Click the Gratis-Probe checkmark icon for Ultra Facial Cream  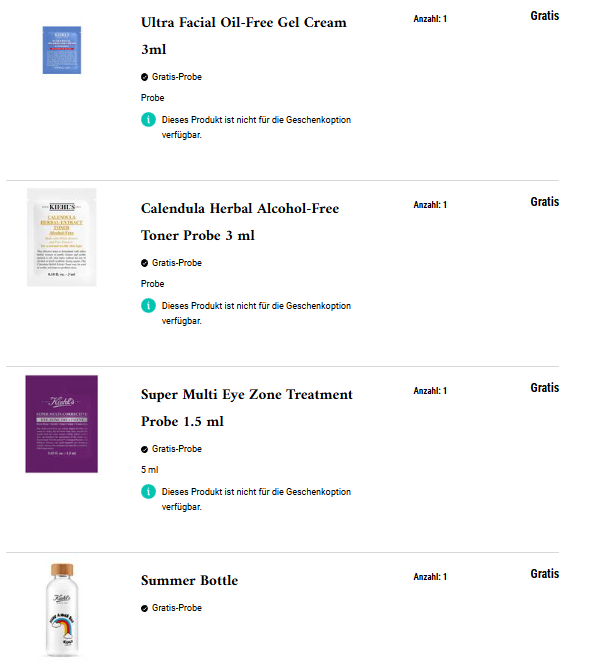(x=144, y=77)
